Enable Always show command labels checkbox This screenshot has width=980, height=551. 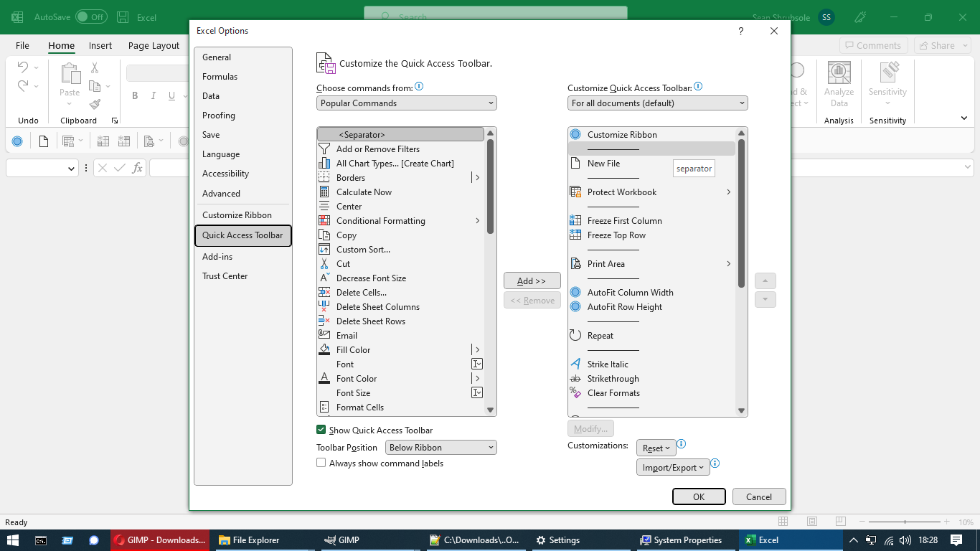pyautogui.click(x=321, y=463)
